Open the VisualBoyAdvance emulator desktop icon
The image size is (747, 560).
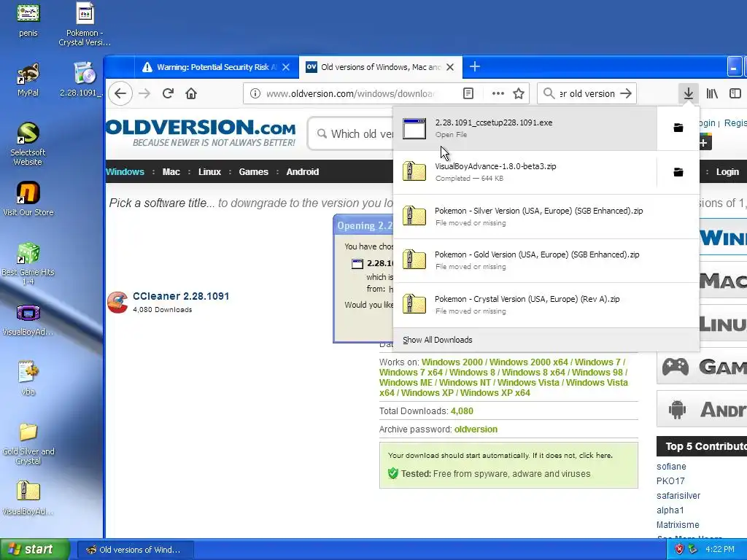tap(28, 319)
